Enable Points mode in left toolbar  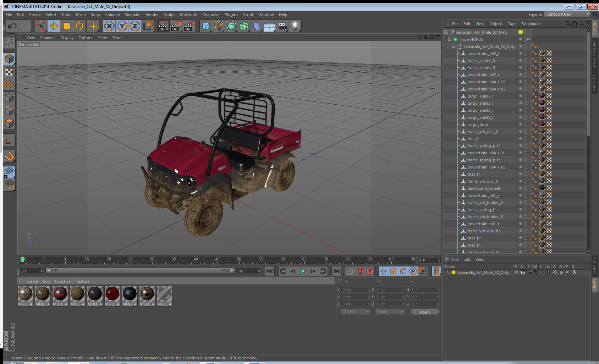point(9,98)
